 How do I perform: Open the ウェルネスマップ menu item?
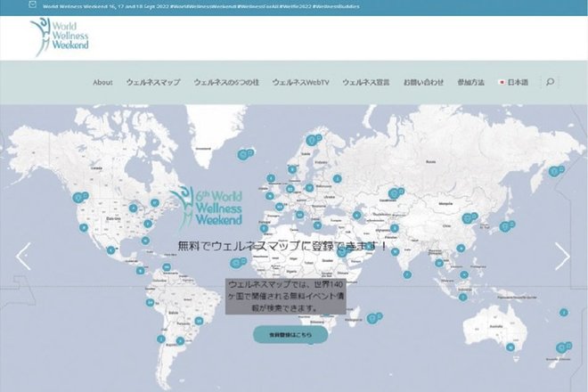153,83
